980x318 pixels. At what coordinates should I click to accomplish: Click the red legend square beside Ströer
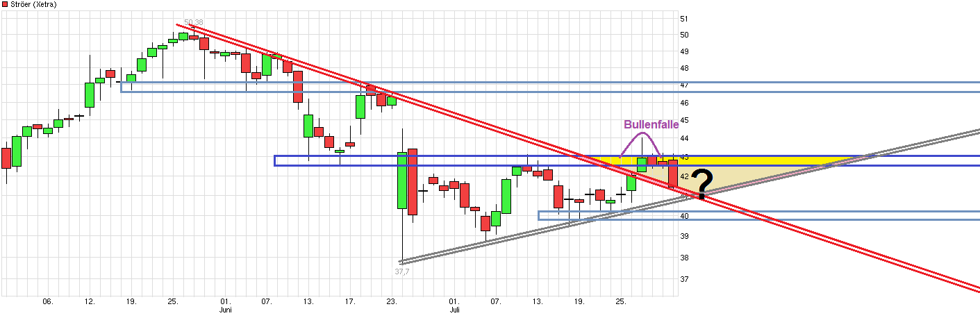tap(4, 5)
